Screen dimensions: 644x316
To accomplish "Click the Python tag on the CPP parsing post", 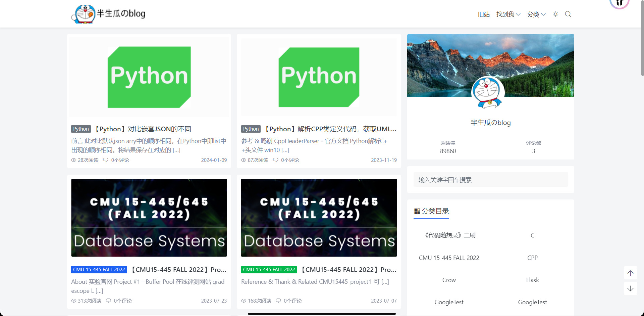I will (x=251, y=129).
